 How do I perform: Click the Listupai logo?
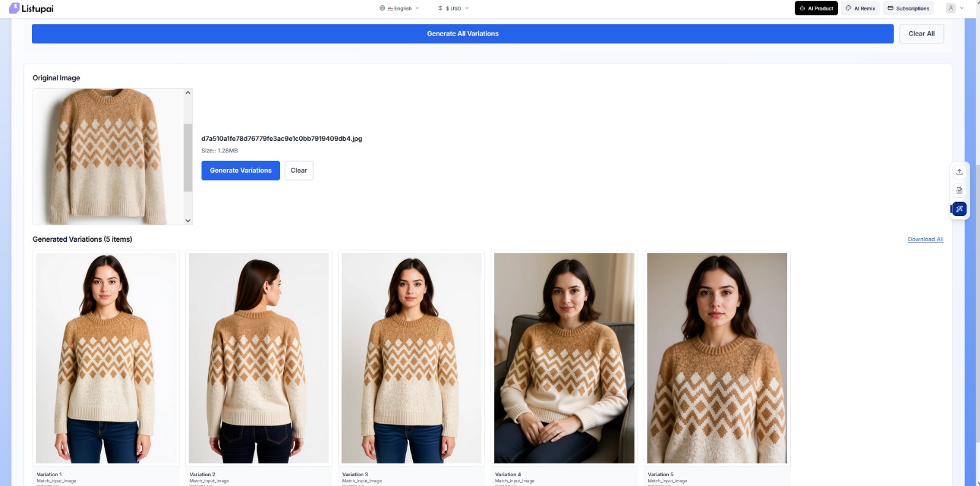click(31, 9)
